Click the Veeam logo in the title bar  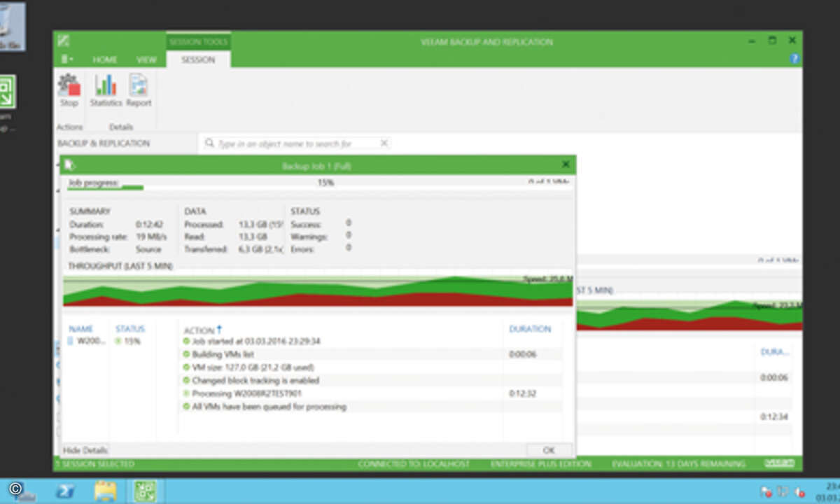pos(64,41)
